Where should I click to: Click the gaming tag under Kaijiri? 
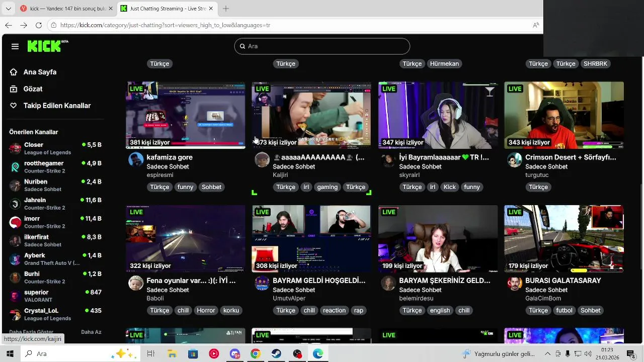pyautogui.click(x=328, y=187)
